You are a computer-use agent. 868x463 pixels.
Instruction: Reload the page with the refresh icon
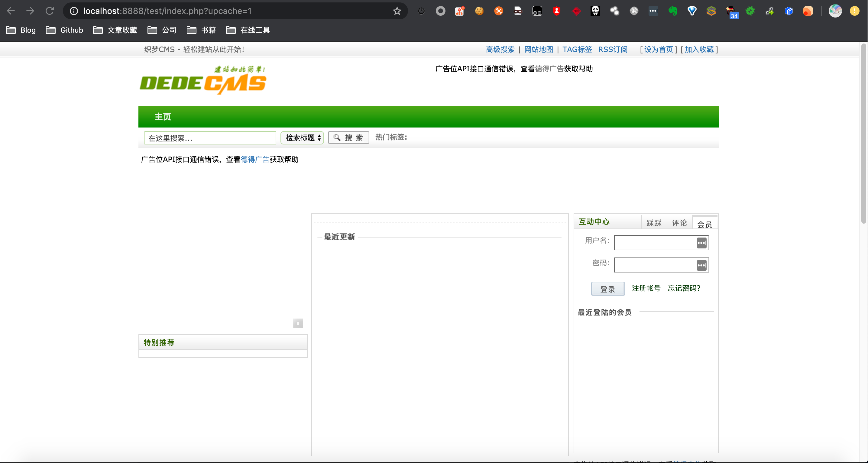click(x=50, y=11)
